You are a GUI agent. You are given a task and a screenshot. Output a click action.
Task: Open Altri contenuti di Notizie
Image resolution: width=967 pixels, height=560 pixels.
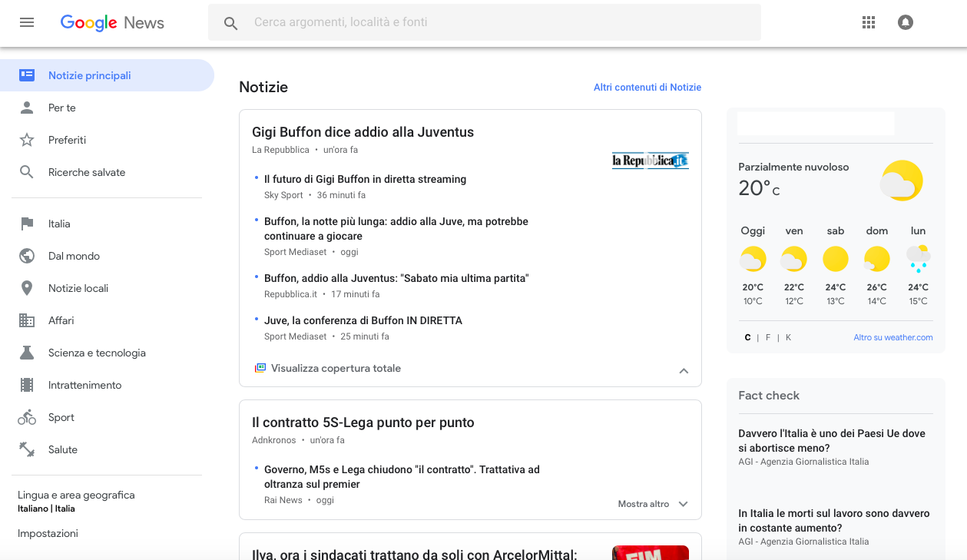[647, 87]
